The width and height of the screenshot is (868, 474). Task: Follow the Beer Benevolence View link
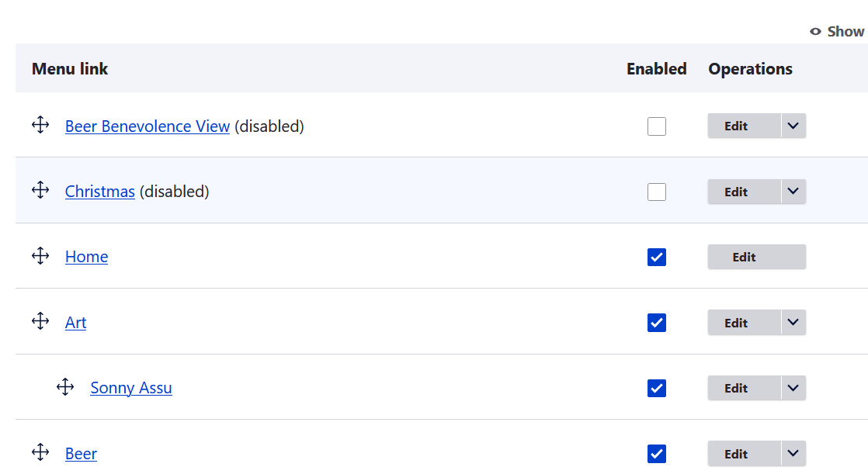(148, 126)
